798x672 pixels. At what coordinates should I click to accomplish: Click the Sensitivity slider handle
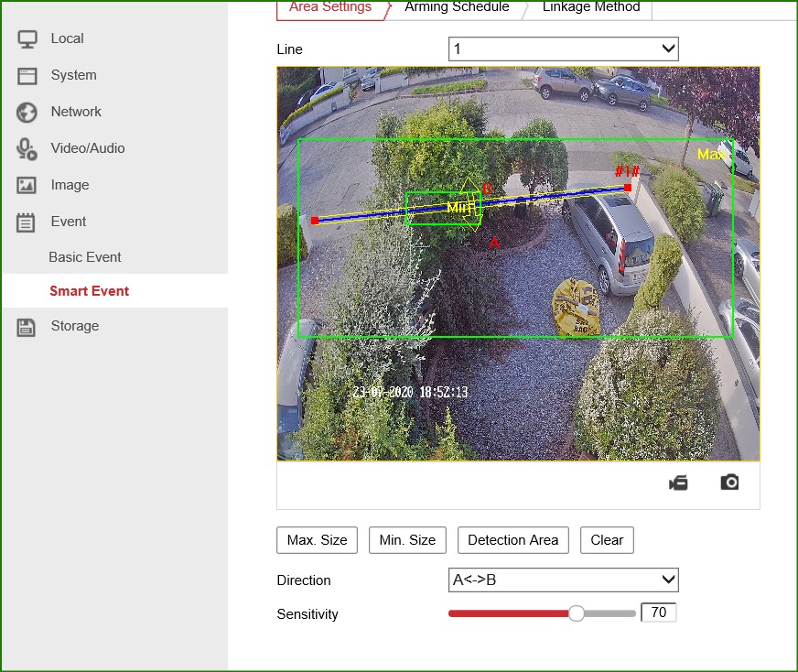[577, 613]
